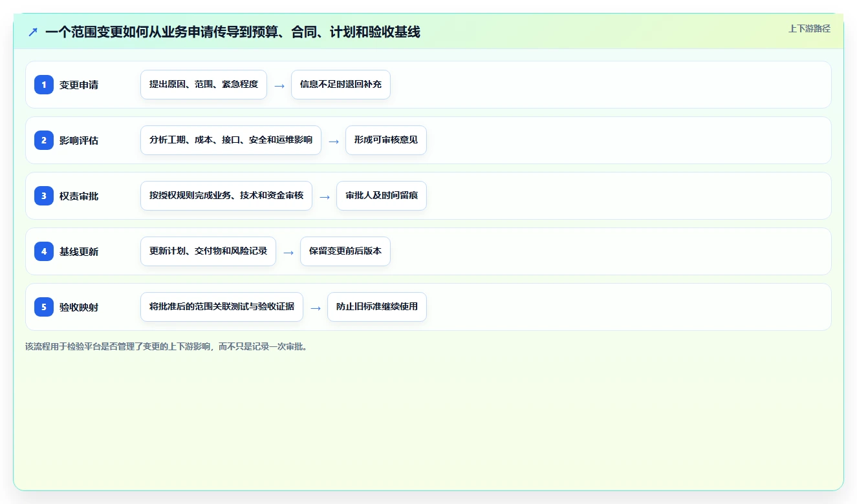Click the 上下游路径 label in the header
857x504 pixels.
[x=809, y=28]
